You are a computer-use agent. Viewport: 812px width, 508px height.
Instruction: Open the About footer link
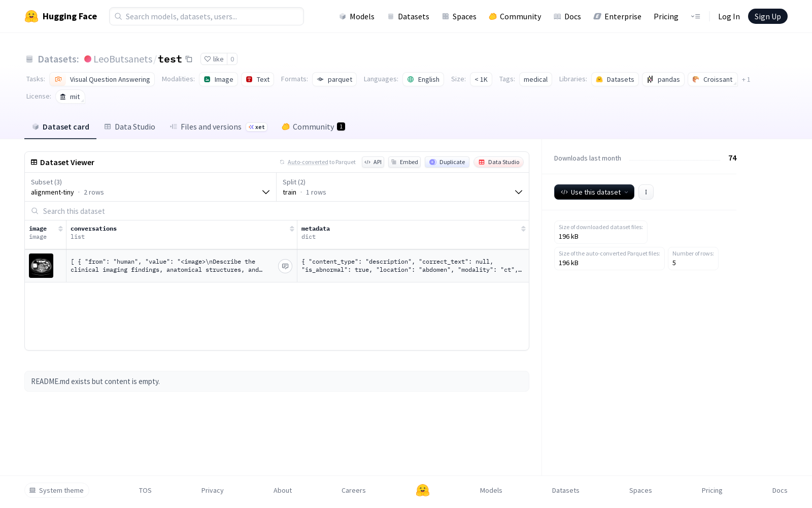pyautogui.click(x=283, y=490)
